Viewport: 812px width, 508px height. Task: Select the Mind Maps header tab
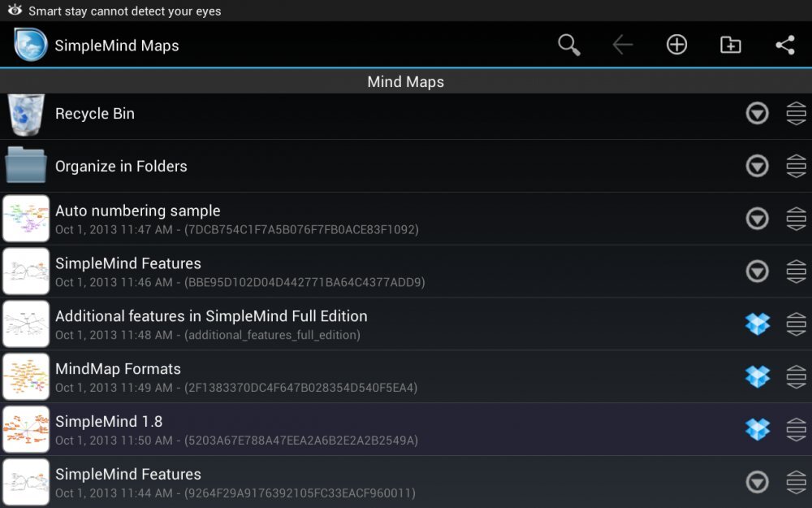[405, 82]
